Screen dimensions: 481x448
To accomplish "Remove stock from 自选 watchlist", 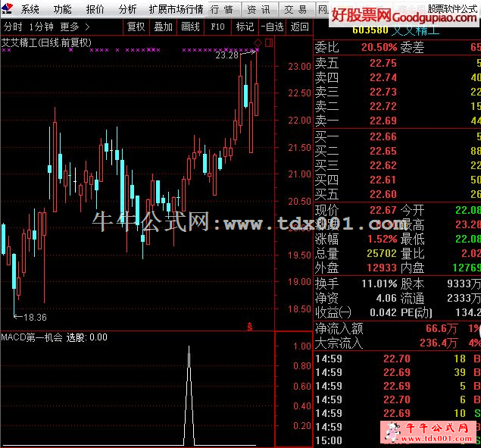I will click(x=271, y=27).
